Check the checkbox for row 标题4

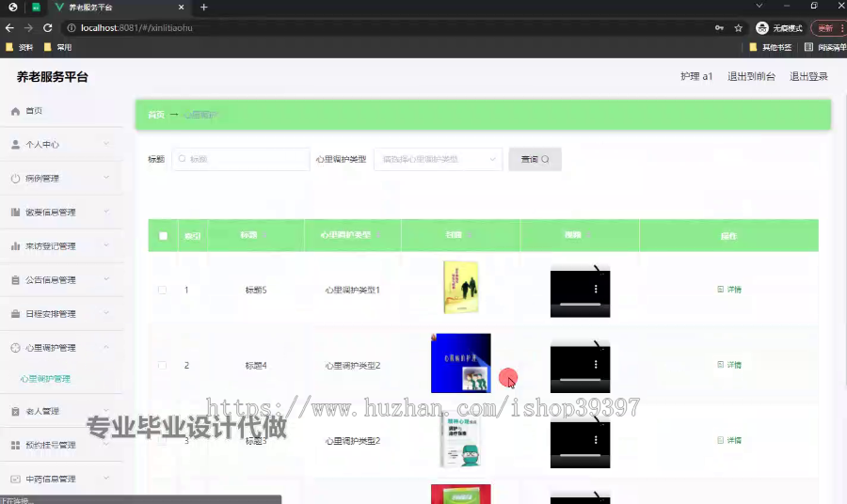(x=162, y=366)
